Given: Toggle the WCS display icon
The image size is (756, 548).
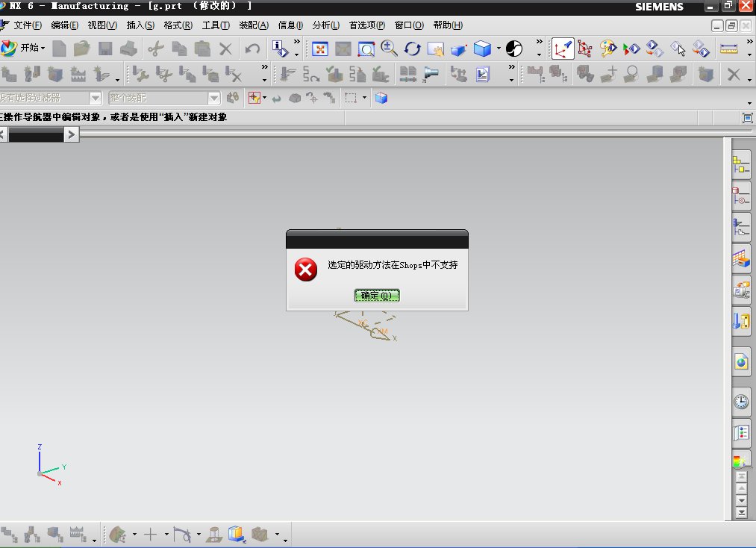Looking at the screenshot, I should tap(563, 49).
